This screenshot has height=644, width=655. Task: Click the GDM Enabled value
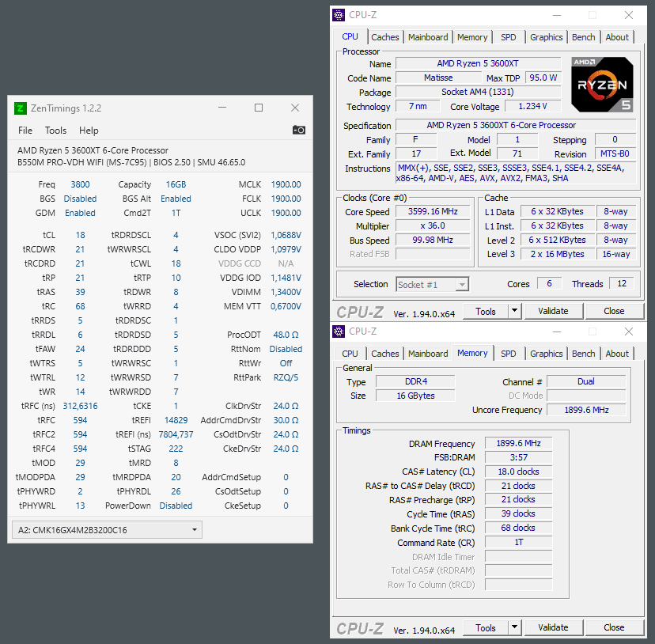(80, 213)
